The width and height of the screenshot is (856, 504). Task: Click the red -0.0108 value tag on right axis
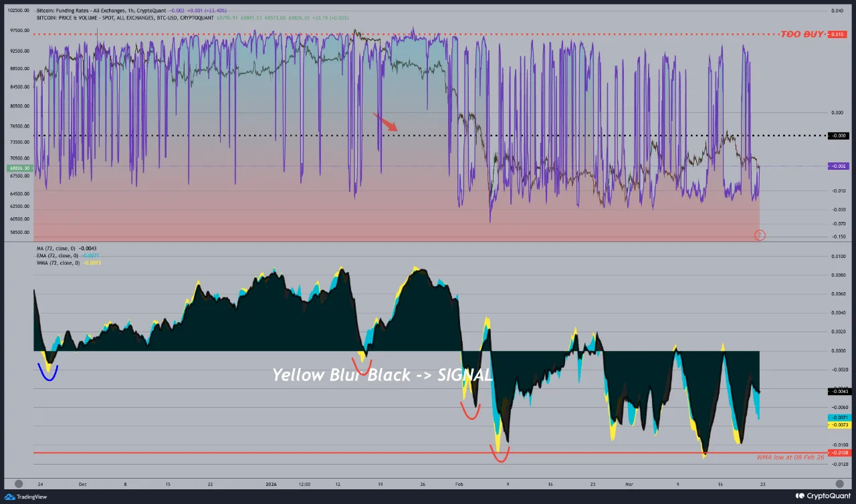[x=840, y=453]
